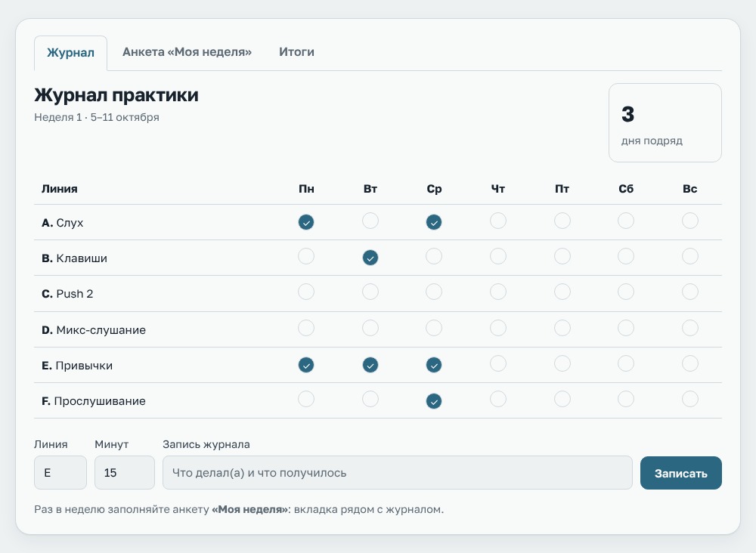Click the Записать button

[681, 473]
